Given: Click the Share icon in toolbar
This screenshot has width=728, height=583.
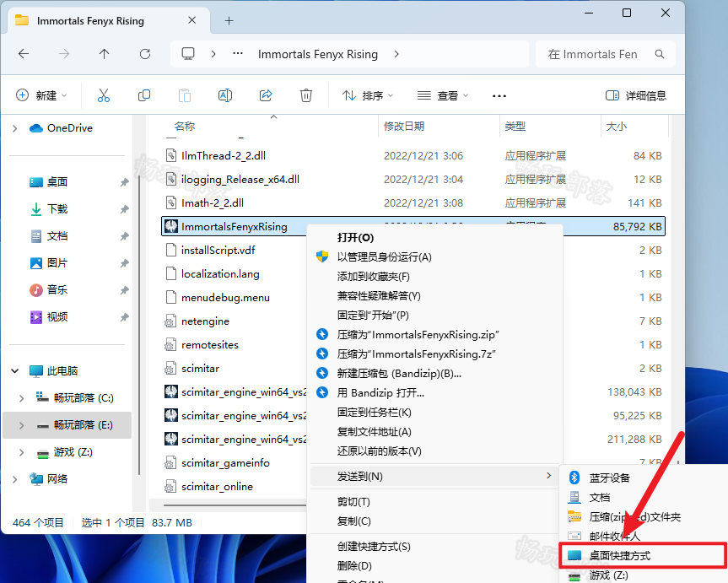Looking at the screenshot, I should click(x=266, y=95).
